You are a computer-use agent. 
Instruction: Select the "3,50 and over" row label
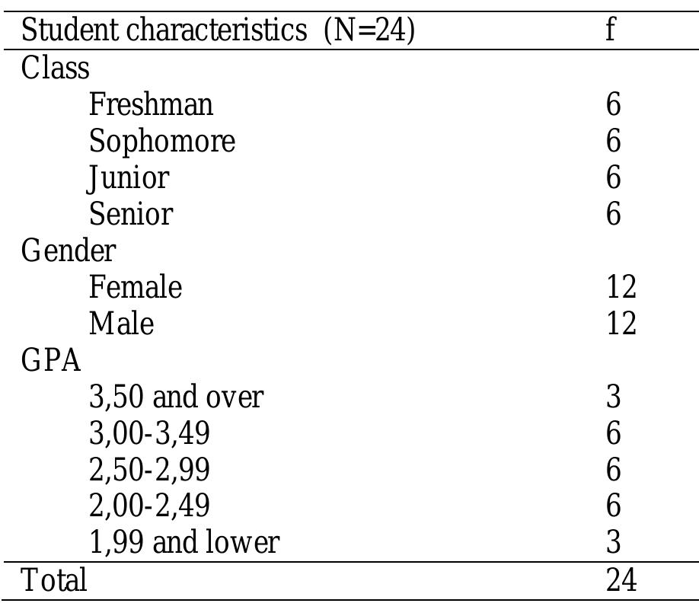click(x=176, y=397)
